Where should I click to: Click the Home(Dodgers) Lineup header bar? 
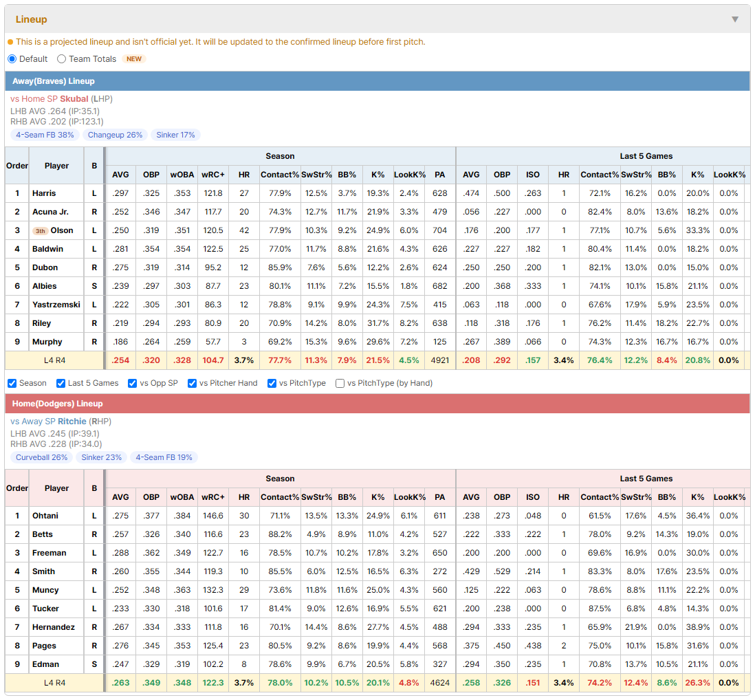(377, 404)
